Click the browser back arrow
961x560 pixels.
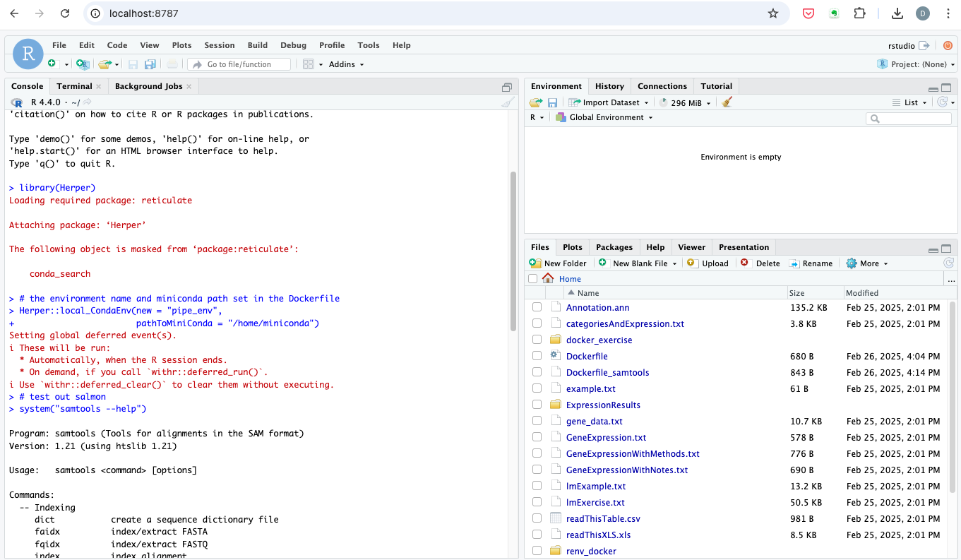(x=14, y=13)
